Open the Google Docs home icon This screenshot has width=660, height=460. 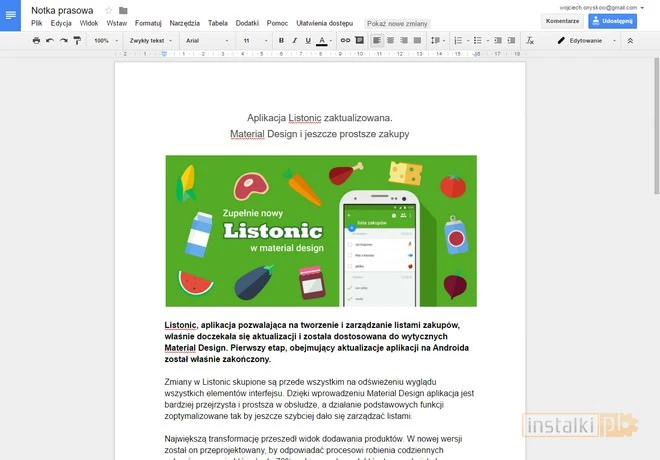point(11,14)
